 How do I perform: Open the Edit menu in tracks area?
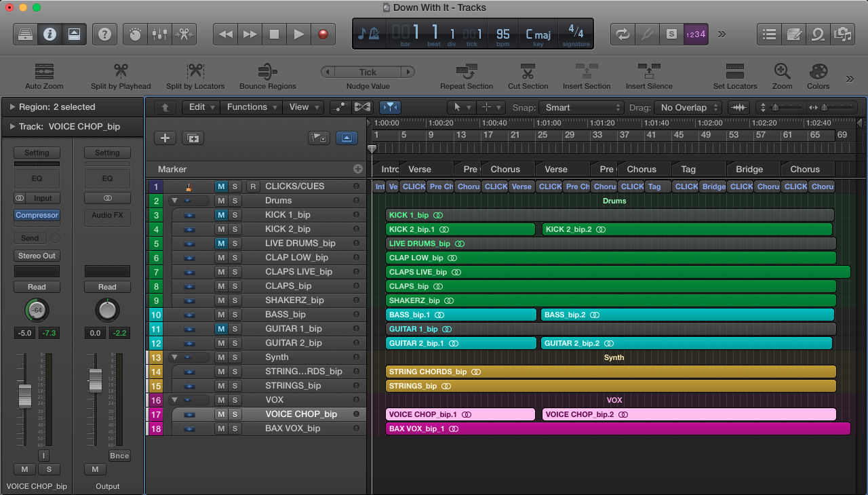201,107
